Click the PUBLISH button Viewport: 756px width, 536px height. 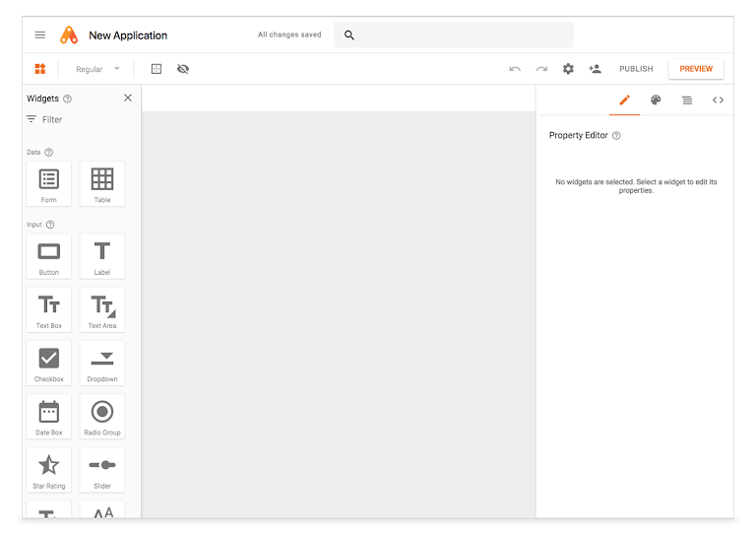click(x=636, y=69)
